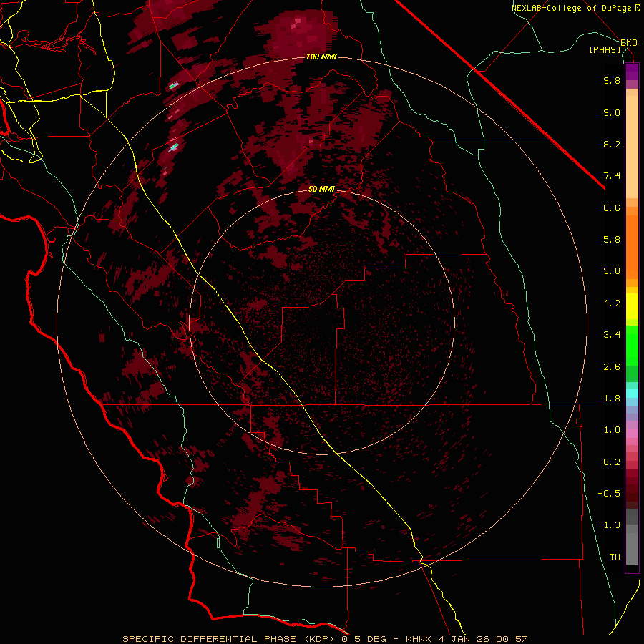Click the KHNX station identifier in caption

point(419,639)
